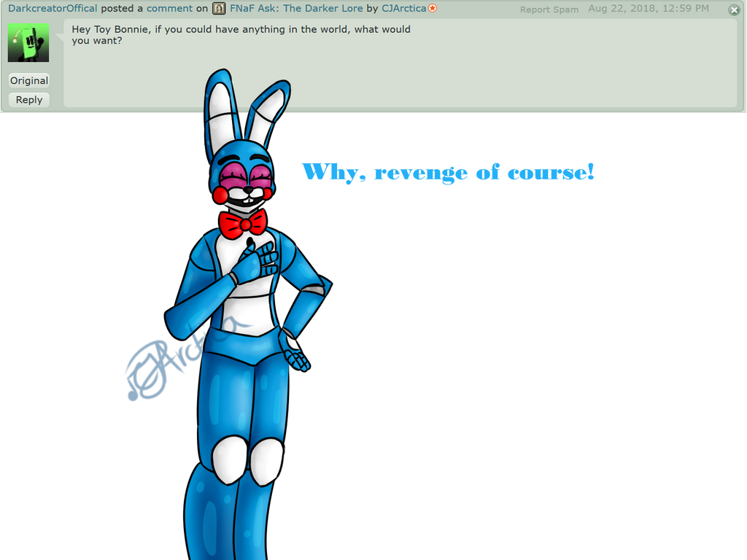Screen dimensions: 747x560
Task: Visit CJArctica's profile link
Action: 404,9
